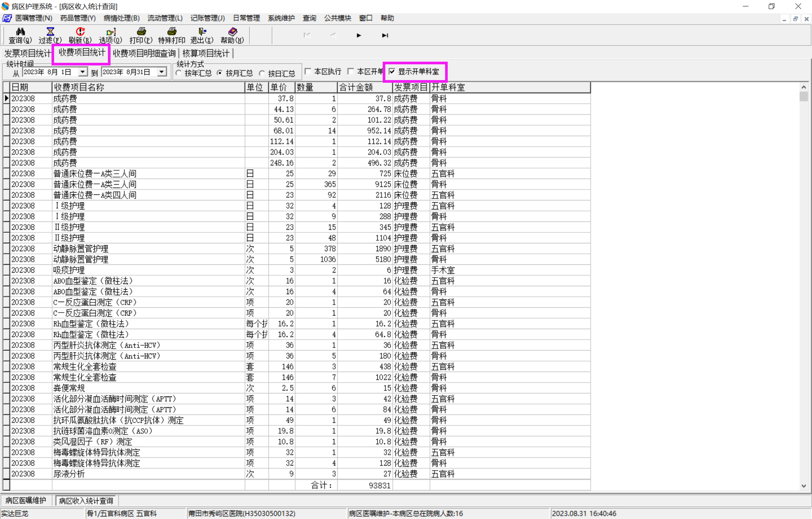Uncheck the 显示开单科室 checkbox
Image resolution: width=812 pixels, height=519 pixels.
pyautogui.click(x=392, y=71)
